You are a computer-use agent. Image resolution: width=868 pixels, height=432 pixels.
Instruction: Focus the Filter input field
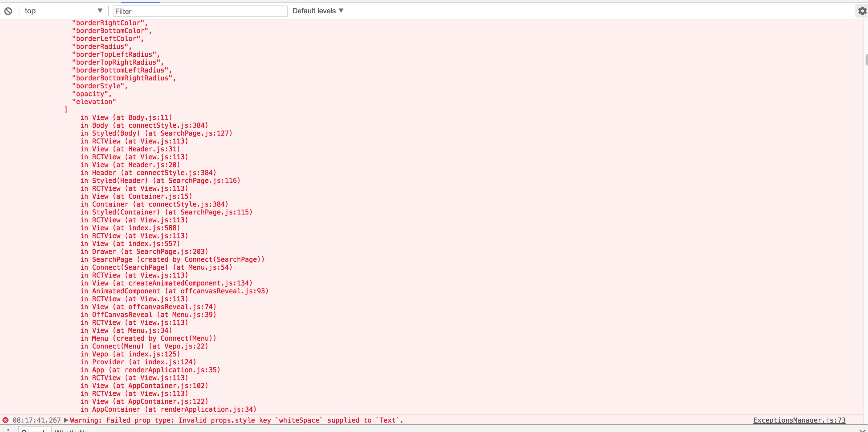tap(200, 11)
